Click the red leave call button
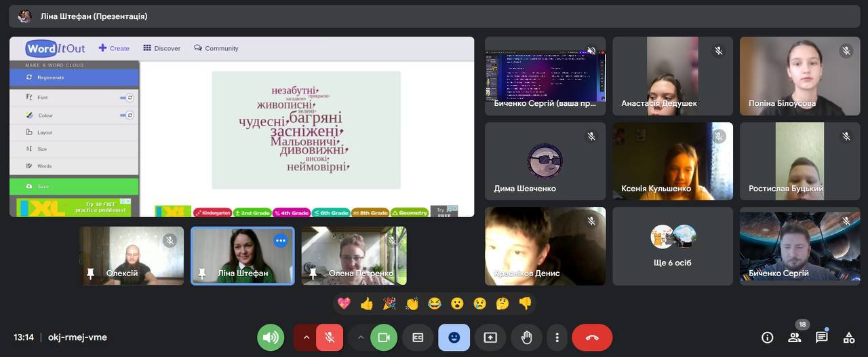The width and height of the screenshot is (868, 357). pos(592,337)
